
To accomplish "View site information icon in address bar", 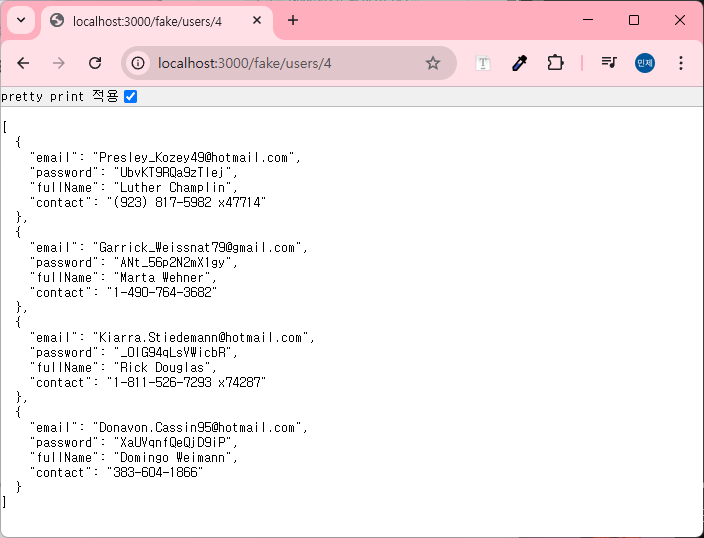I will point(138,63).
